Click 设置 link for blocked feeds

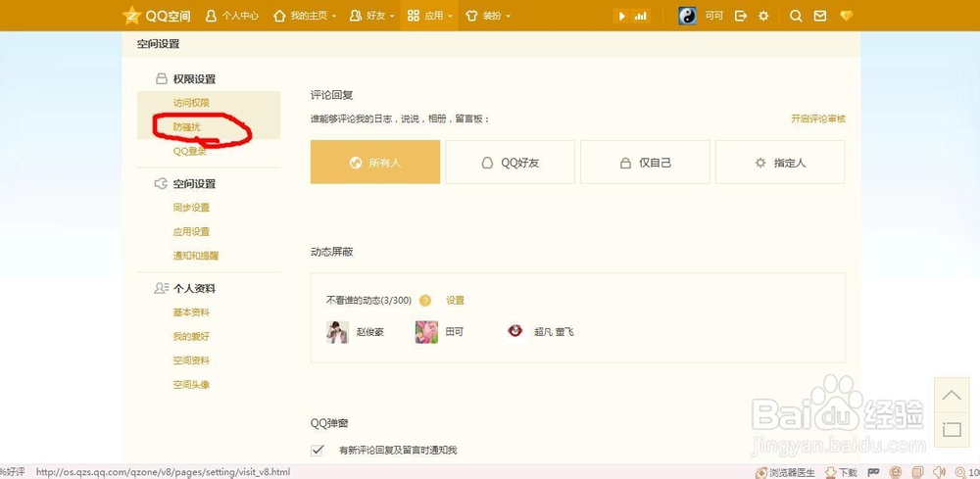coord(455,301)
